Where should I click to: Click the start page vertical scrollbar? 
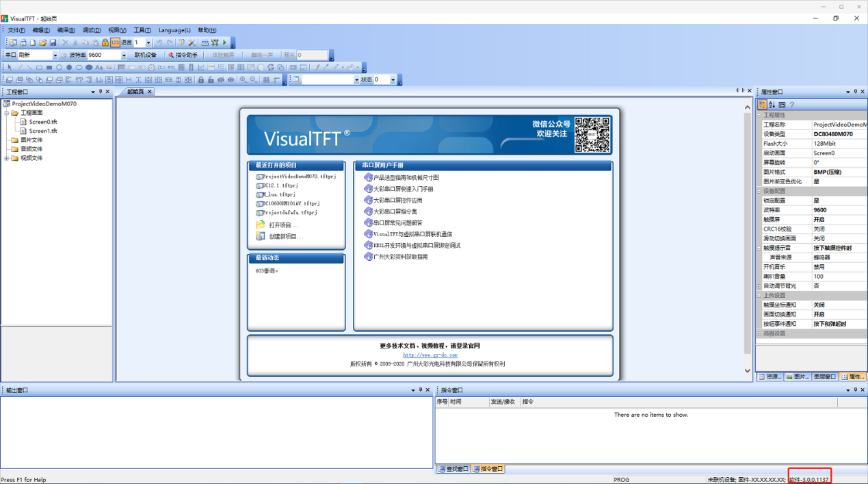point(747,233)
